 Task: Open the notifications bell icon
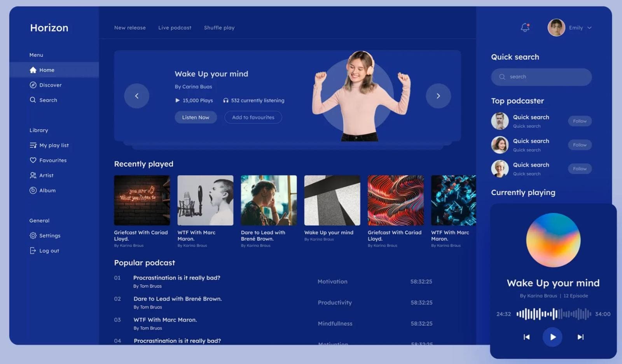coord(525,28)
